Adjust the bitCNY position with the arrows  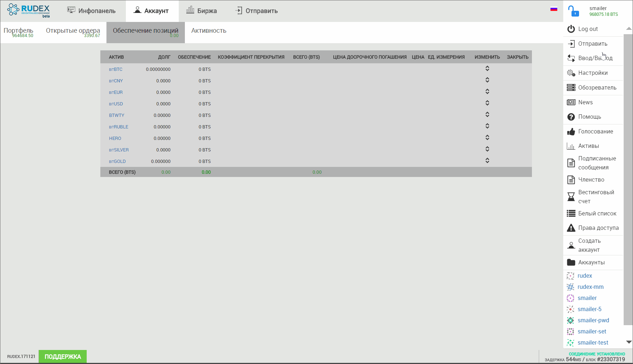point(487,80)
